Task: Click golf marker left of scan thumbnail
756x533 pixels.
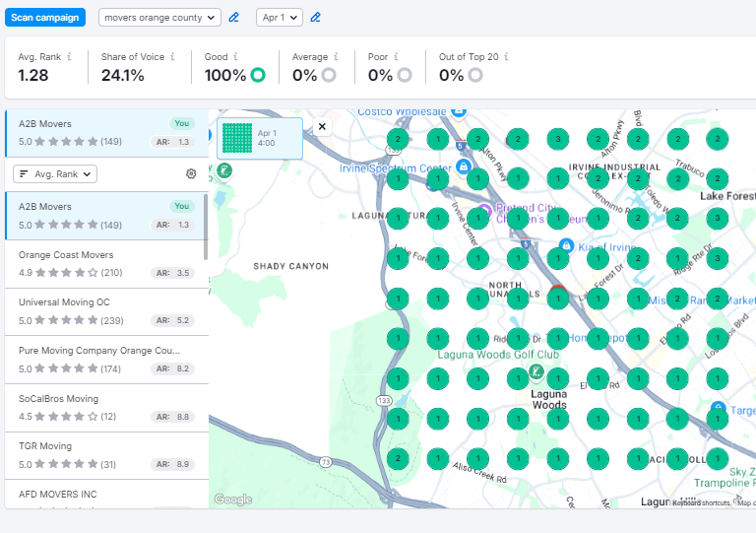Action: (x=224, y=170)
